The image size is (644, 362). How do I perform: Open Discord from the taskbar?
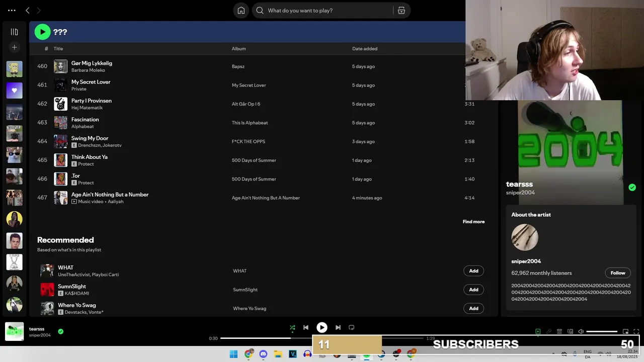(263, 354)
